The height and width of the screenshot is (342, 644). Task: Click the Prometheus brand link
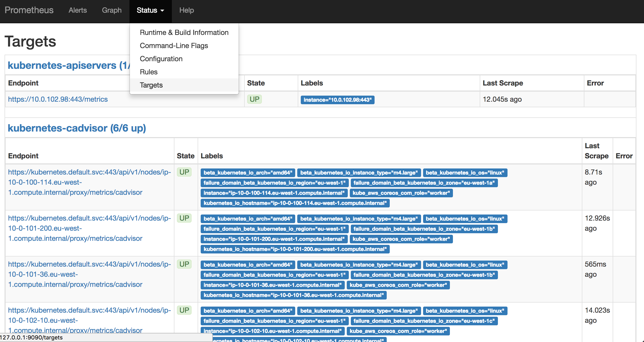[29, 10]
